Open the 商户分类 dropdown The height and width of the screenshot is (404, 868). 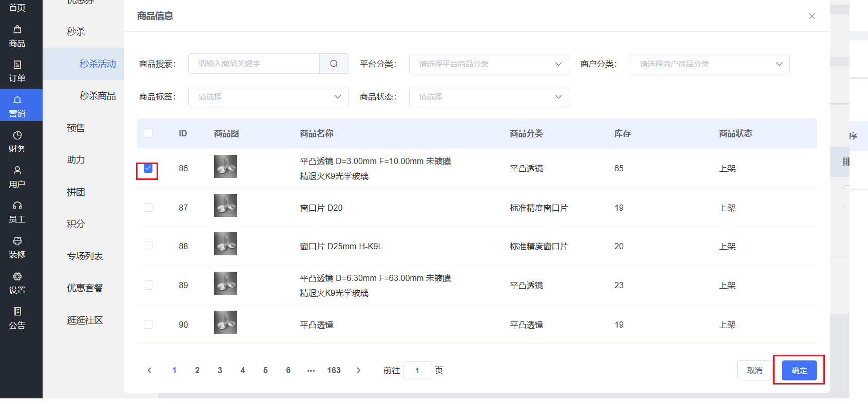tap(709, 64)
